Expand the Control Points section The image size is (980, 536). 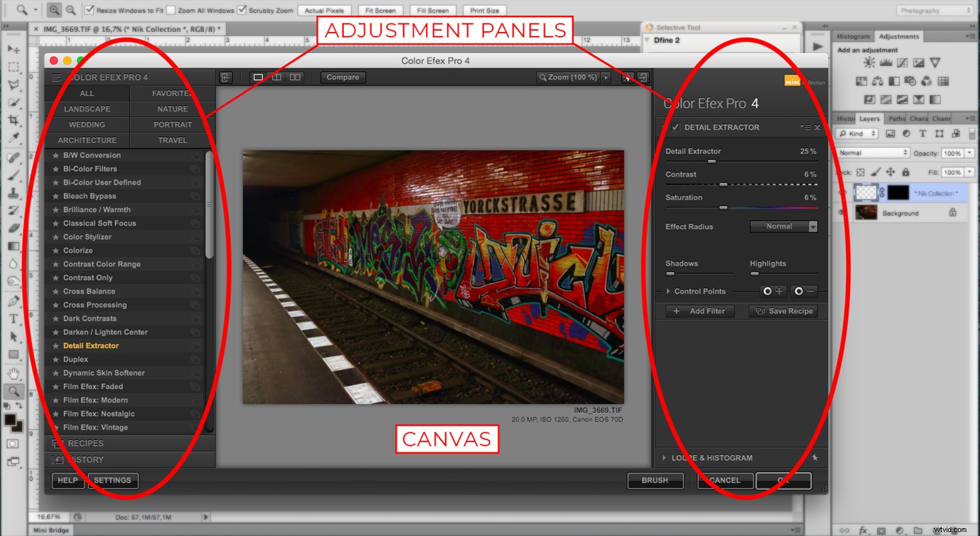coord(668,291)
